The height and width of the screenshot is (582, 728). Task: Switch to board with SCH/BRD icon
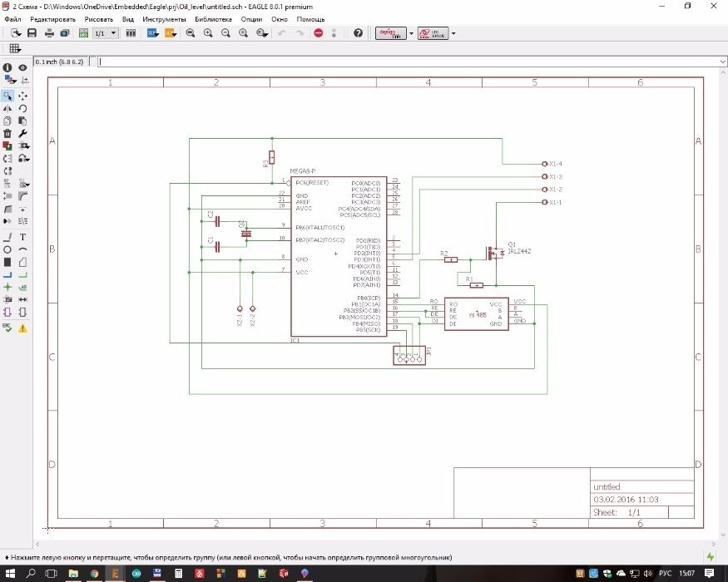pos(83,33)
